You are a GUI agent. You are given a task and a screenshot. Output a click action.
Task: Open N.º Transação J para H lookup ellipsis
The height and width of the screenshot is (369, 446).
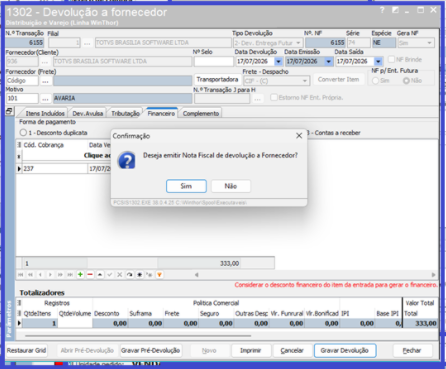click(257, 99)
